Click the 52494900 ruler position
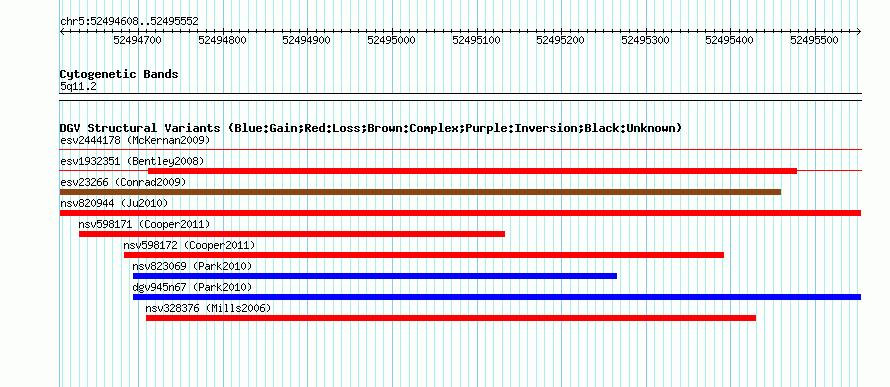Viewport: 890px width, 387px height. pos(307,40)
